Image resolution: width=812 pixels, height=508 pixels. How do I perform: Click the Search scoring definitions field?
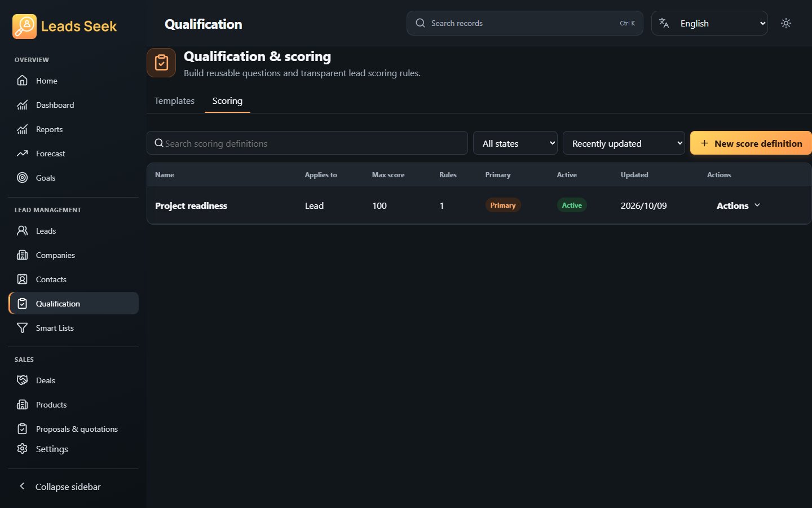click(307, 143)
